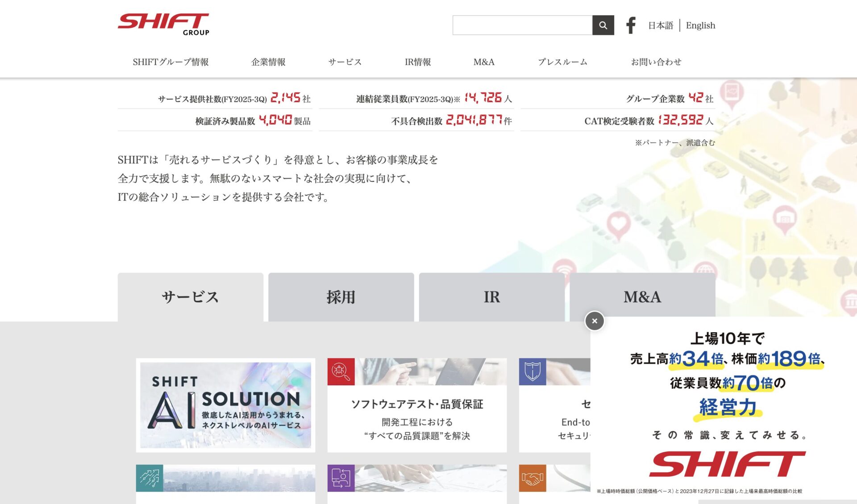The image size is (857, 504).
Task: Select the 採用 tab
Action: click(341, 297)
